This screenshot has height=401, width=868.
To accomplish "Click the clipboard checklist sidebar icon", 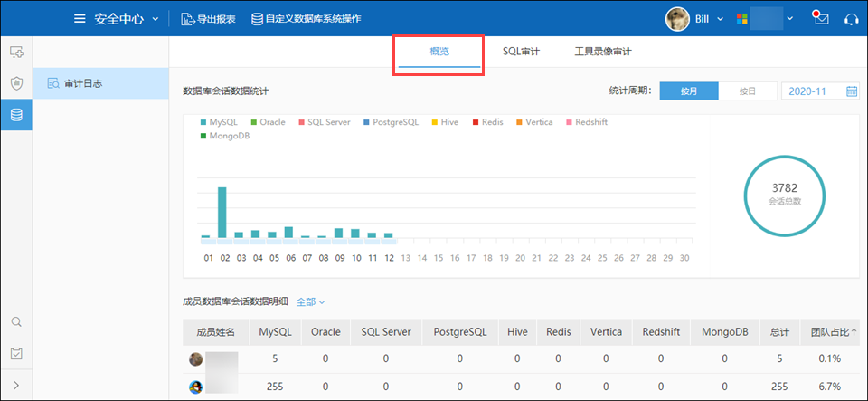I will pyautogui.click(x=16, y=353).
